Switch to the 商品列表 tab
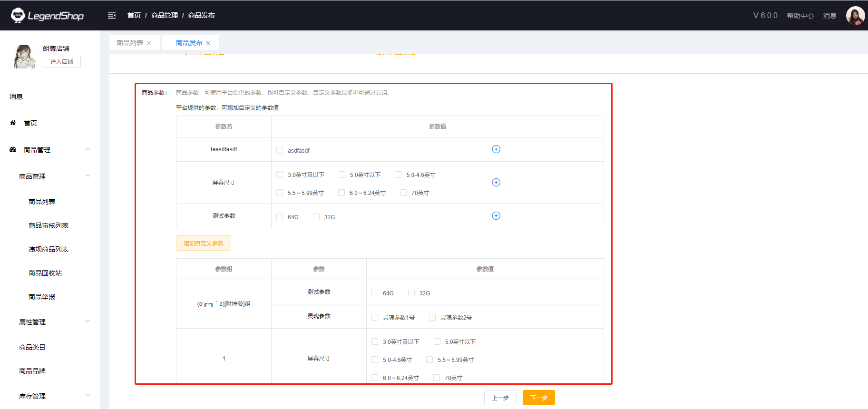The height and width of the screenshot is (409, 868). click(129, 43)
